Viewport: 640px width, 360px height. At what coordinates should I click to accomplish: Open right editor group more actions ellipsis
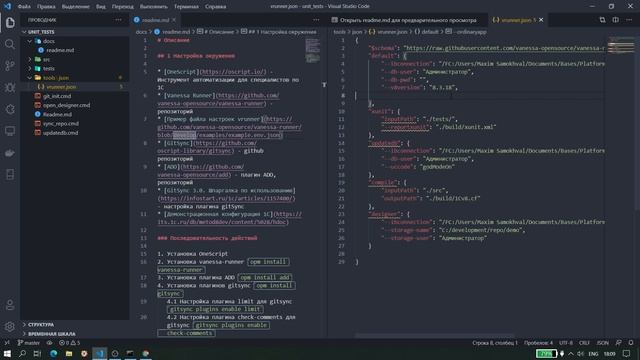(x=629, y=20)
